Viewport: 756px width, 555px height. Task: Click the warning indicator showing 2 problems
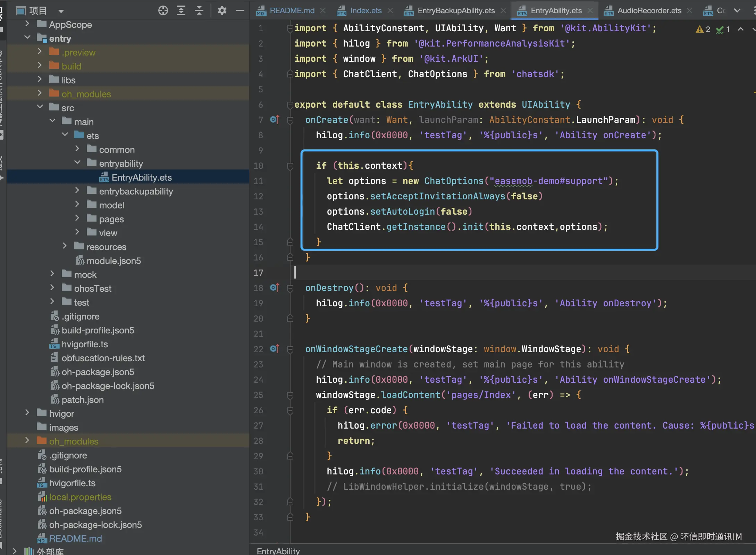703,30
